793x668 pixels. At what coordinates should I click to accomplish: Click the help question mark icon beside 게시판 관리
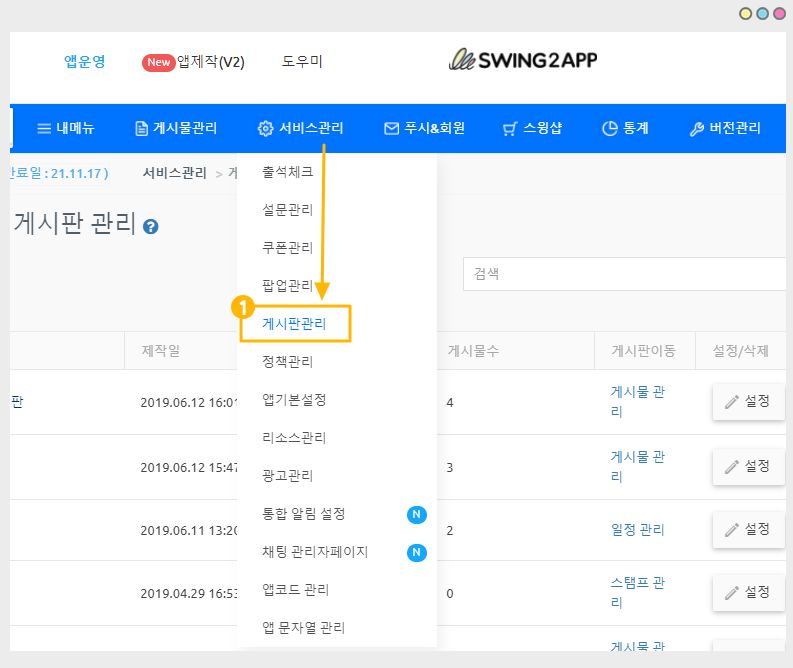151,227
